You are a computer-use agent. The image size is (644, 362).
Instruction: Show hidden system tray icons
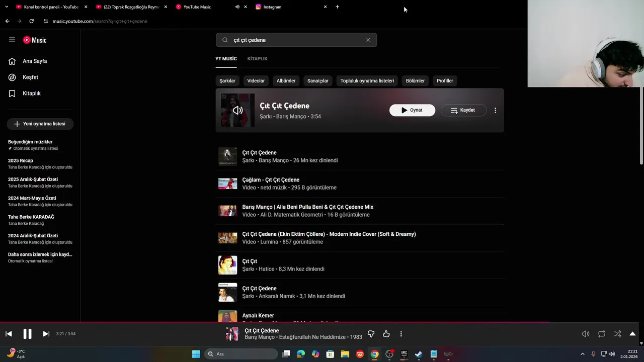click(583, 354)
